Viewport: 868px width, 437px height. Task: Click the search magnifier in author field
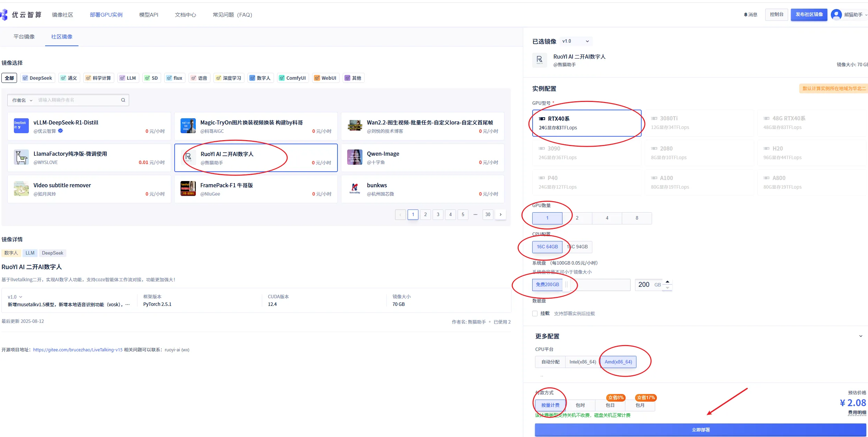[x=123, y=100]
